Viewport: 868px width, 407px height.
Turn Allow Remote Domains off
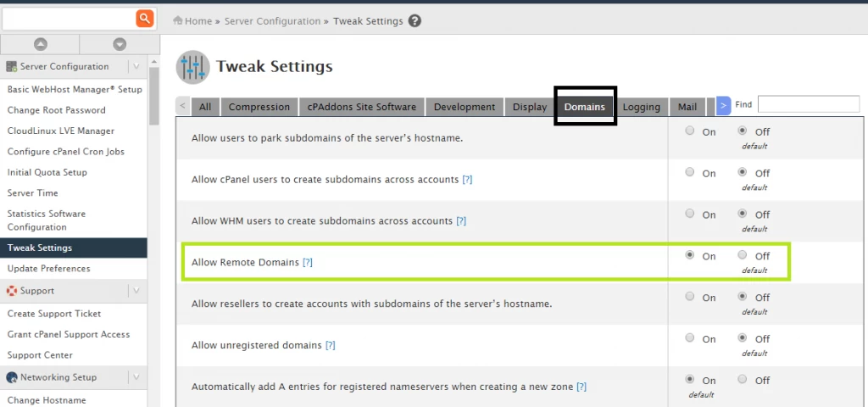tap(743, 255)
